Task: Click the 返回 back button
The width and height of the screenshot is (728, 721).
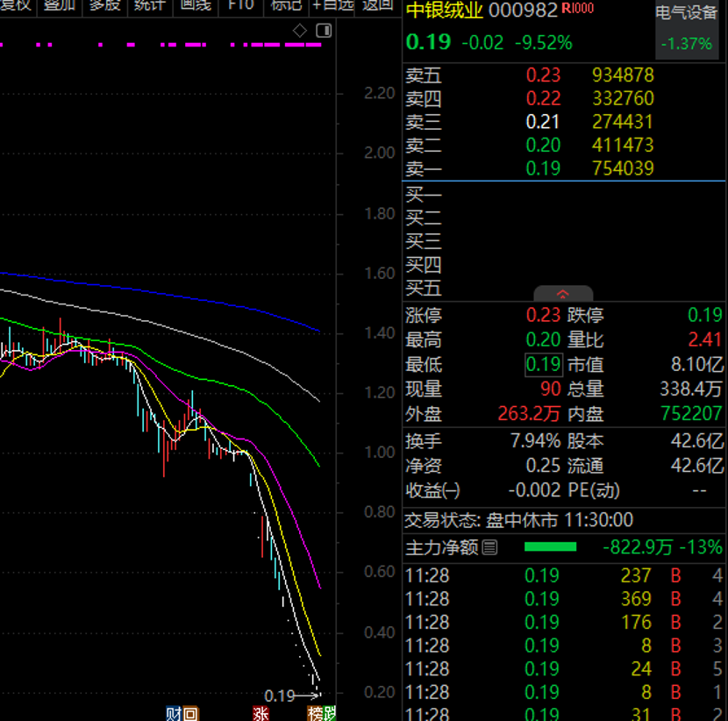Action: pyautogui.click(x=378, y=5)
